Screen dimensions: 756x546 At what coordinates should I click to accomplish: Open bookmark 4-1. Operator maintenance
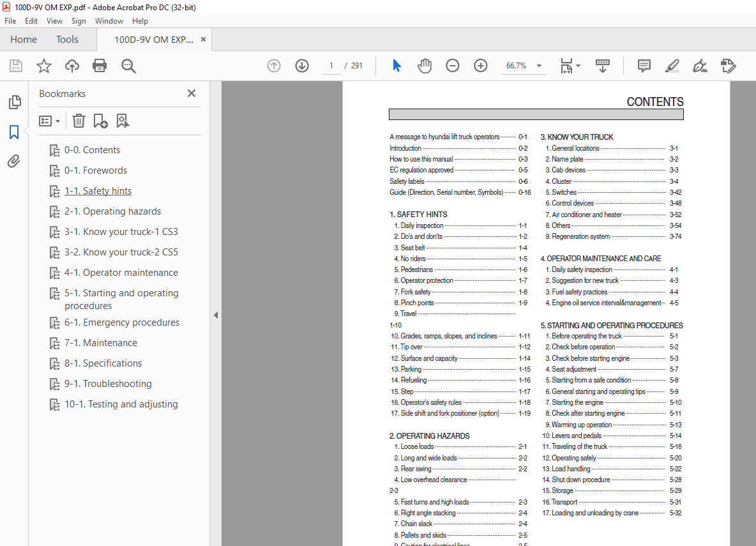click(121, 273)
